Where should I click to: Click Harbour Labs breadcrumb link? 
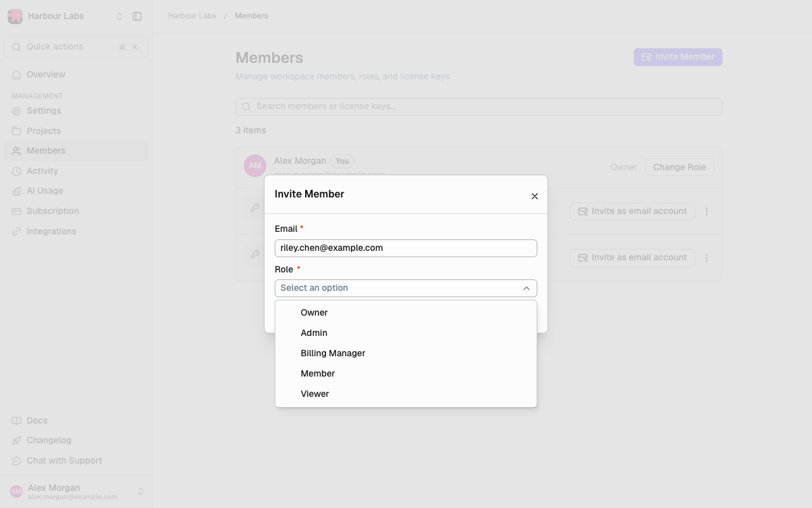pos(192,16)
